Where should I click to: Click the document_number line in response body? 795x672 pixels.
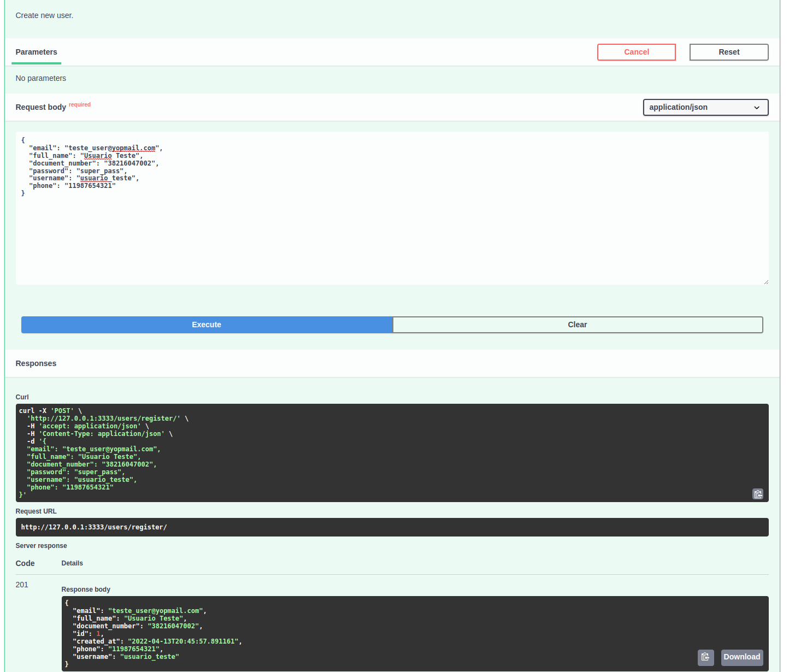coord(138,626)
